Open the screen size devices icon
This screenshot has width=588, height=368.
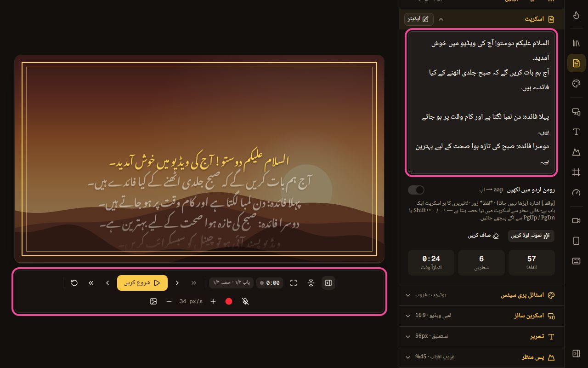point(576,111)
